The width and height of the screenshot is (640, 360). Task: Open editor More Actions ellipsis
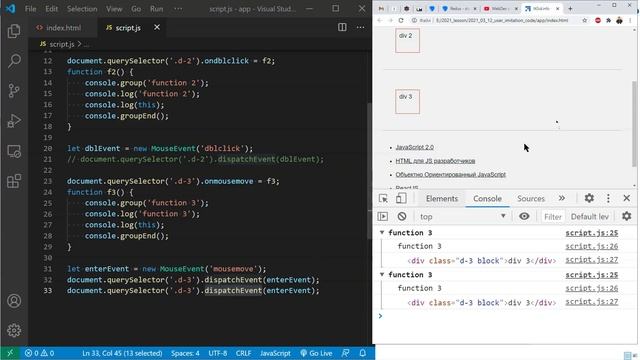pyautogui.click(x=360, y=27)
